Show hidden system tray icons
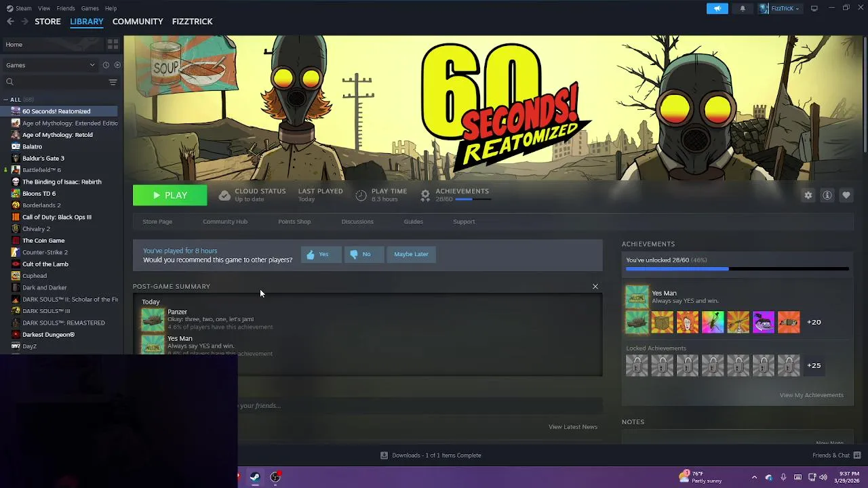Screen dimensions: 868x488 tap(754, 477)
